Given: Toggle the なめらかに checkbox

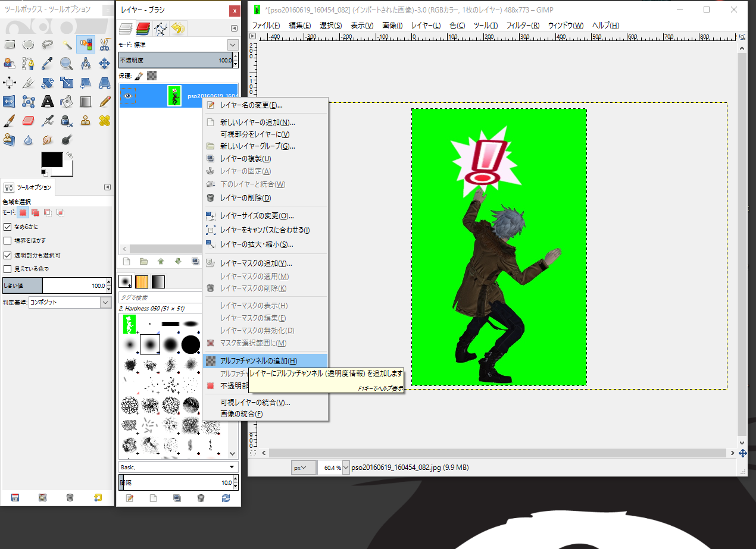Looking at the screenshot, I should pos(8,227).
